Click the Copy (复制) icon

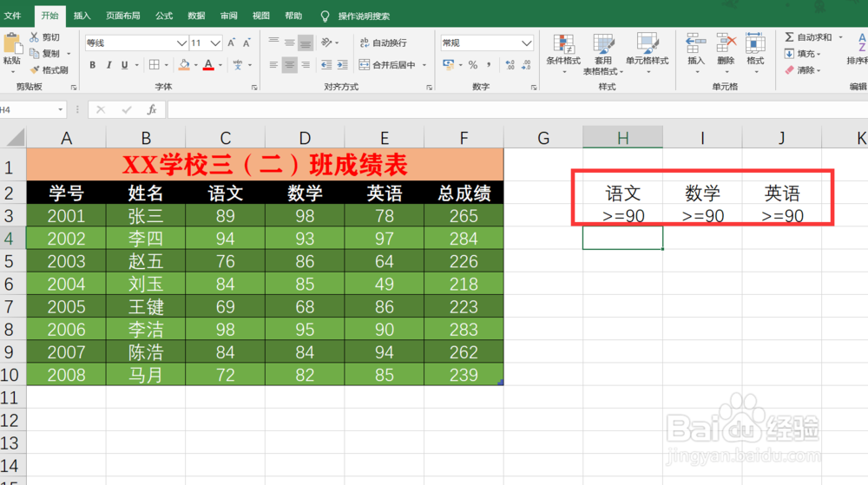coord(35,54)
